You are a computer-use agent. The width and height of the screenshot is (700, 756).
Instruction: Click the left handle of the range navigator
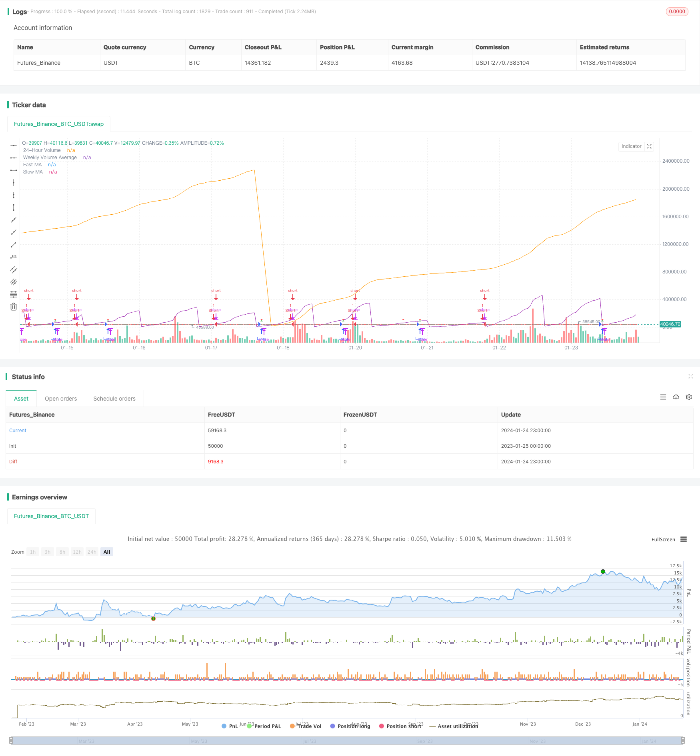click(11, 740)
